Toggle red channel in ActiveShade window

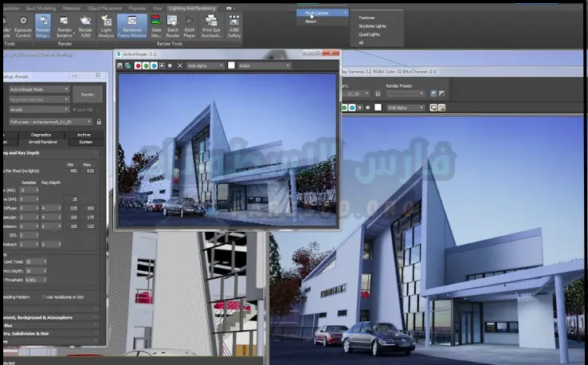(x=138, y=65)
